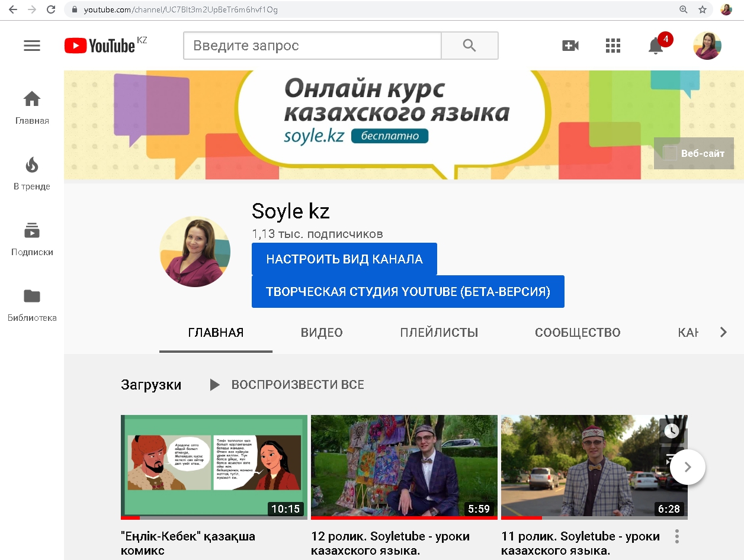The height and width of the screenshot is (560, 744).
Task: Open the 5:59 video thumbnail
Action: tap(404, 467)
